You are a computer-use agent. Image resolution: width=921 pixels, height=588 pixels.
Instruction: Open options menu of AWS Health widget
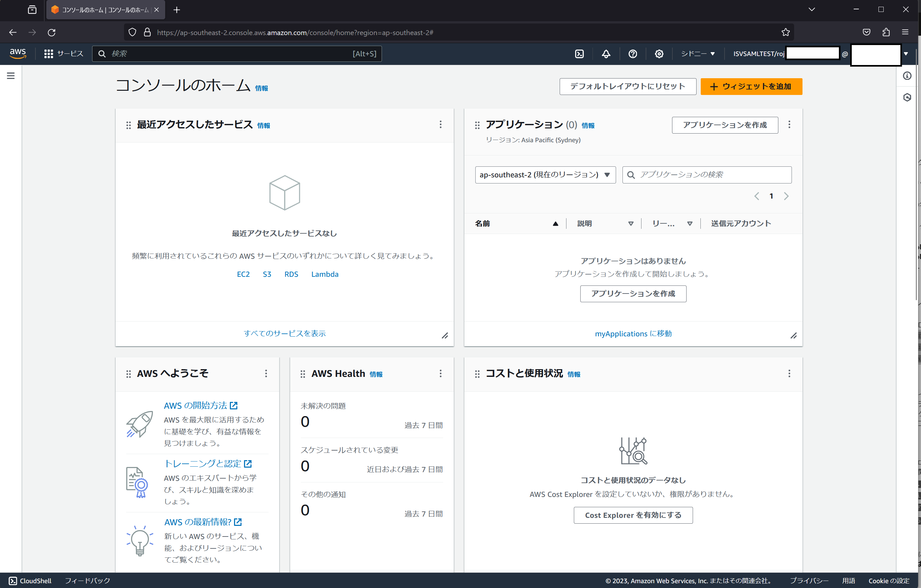click(x=440, y=374)
